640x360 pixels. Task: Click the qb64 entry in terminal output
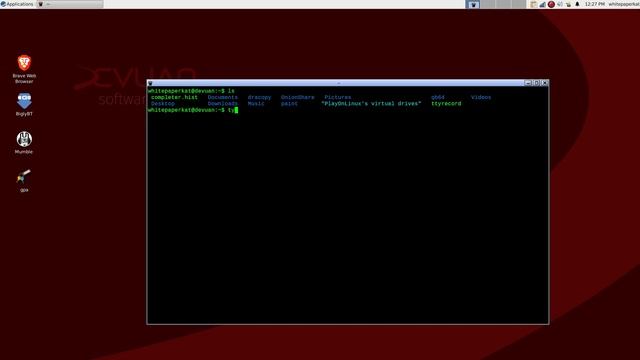(x=438, y=97)
